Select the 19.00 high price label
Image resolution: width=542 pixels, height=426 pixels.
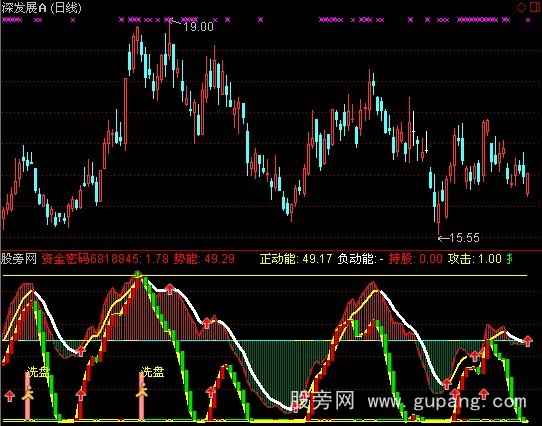[199, 27]
